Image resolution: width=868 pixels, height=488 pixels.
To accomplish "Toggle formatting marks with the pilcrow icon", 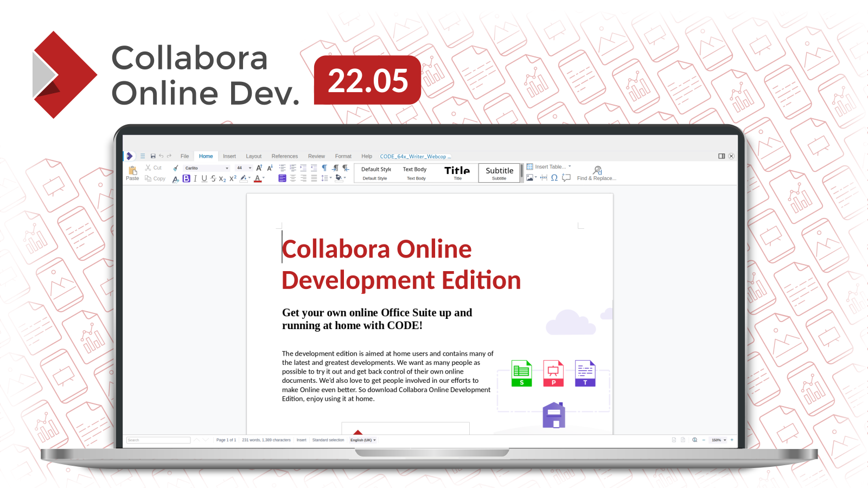I will click(324, 168).
